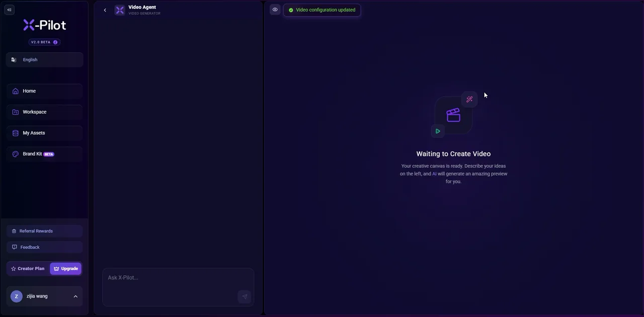Dismiss the Video configuration updated notification
This screenshot has height=317, width=644.
[322, 10]
